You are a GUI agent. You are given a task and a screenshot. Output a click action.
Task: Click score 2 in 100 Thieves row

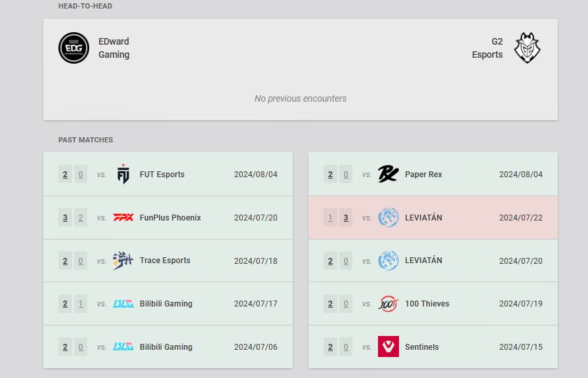(330, 304)
